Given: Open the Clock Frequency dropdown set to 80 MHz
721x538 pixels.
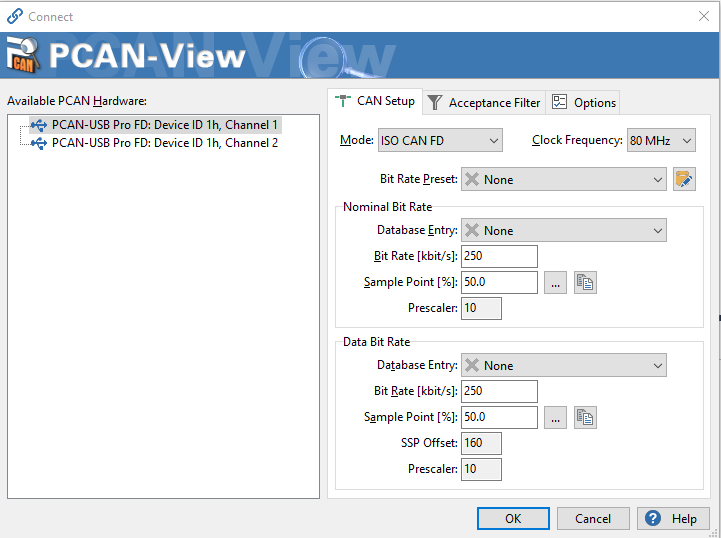Looking at the screenshot, I should [661, 140].
